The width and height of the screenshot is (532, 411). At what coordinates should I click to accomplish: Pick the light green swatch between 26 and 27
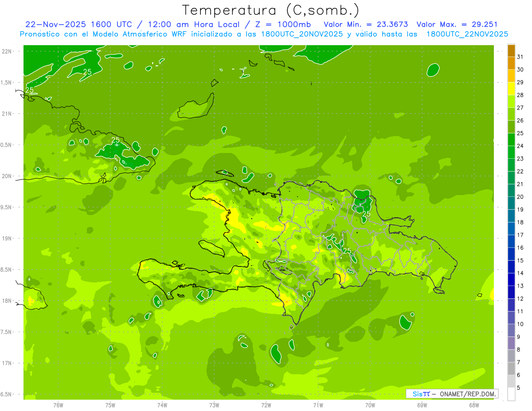511,114
